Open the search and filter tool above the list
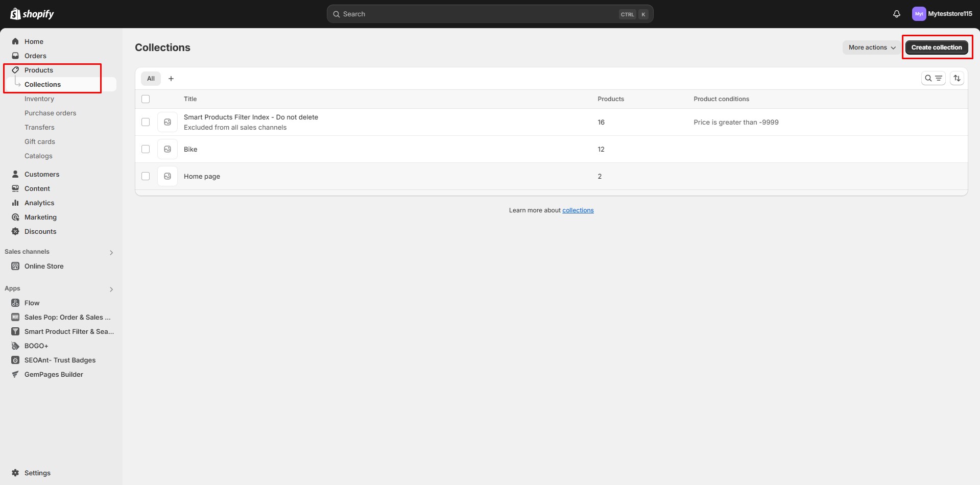Screen dimensions: 980x485 tap(934, 78)
